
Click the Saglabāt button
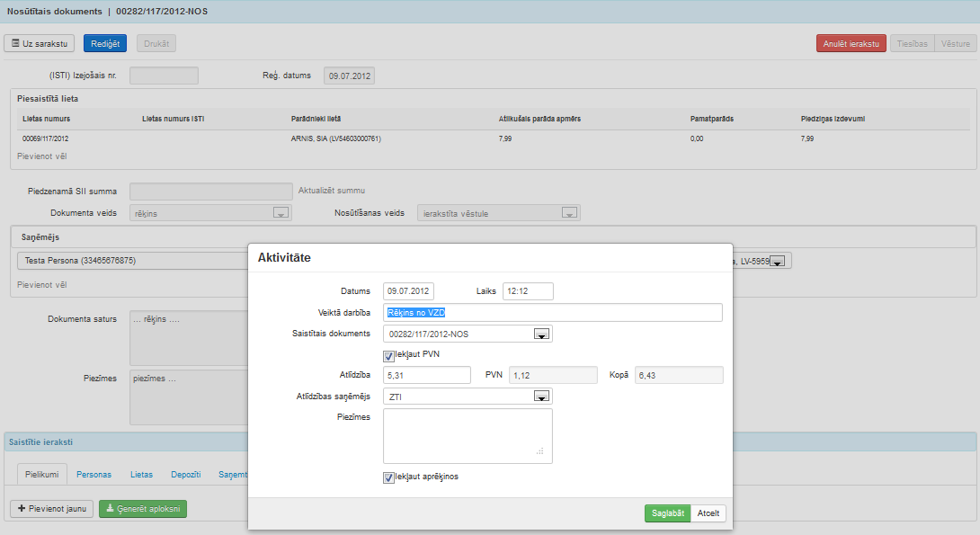[x=667, y=513]
